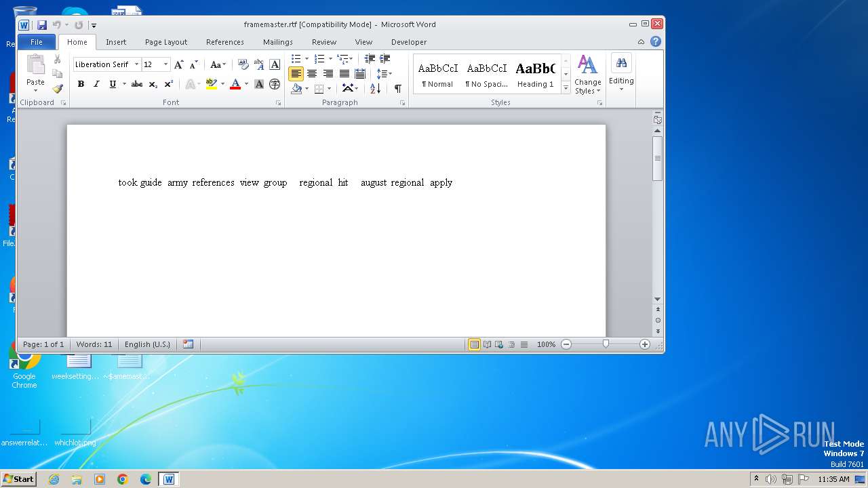Open the line spacing dropdown

[384, 74]
